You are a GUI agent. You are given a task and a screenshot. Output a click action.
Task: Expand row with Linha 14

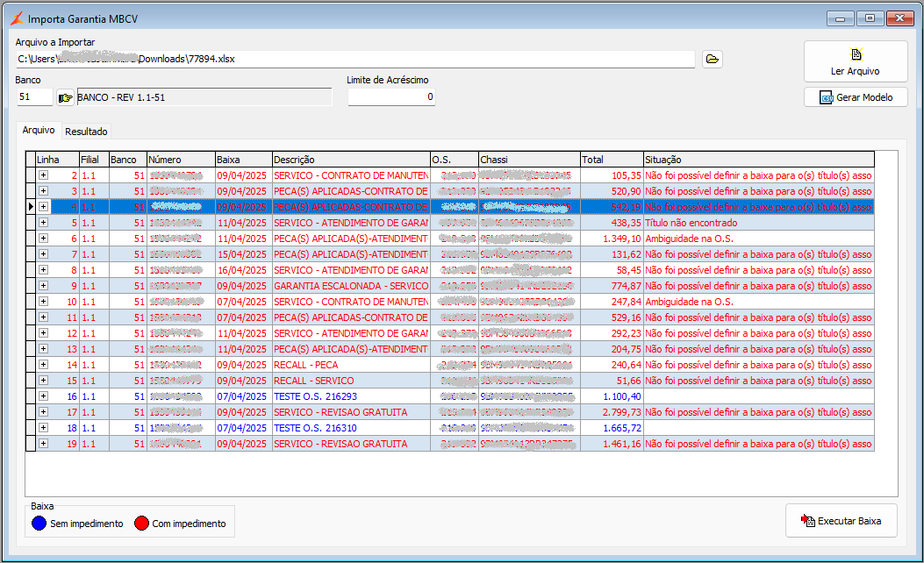tap(44, 365)
